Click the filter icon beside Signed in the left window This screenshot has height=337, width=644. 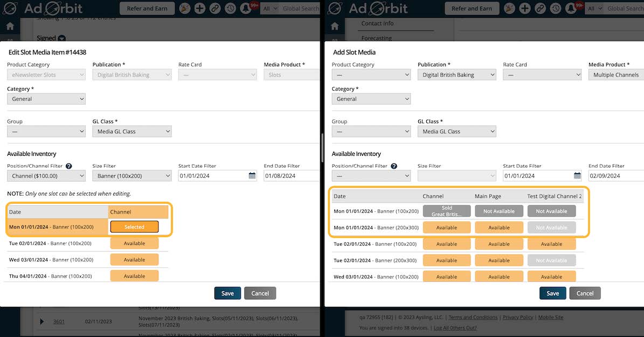tap(61, 38)
